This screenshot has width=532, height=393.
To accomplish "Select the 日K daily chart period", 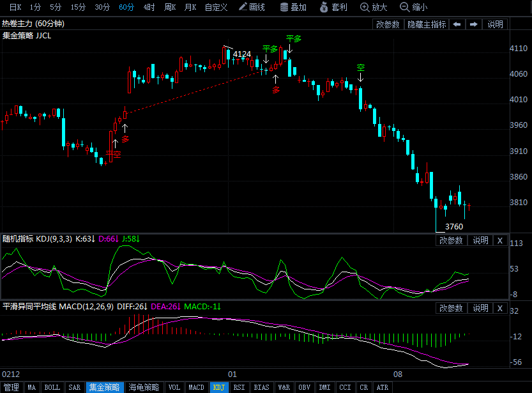I will point(15,7).
